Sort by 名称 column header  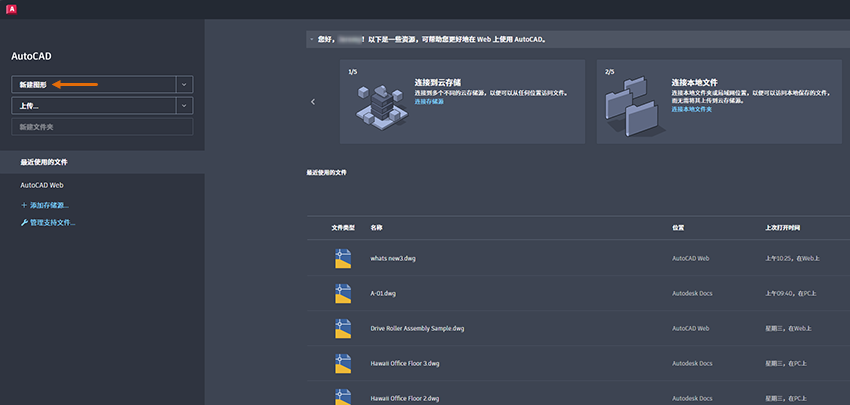point(377,228)
